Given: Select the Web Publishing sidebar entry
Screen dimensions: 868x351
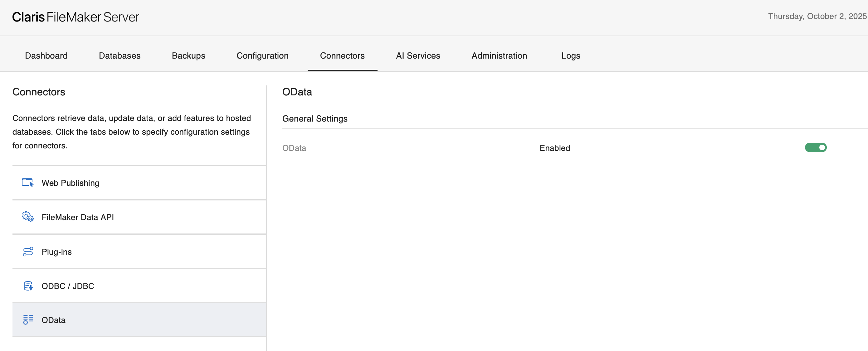Looking at the screenshot, I should click(70, 183).
